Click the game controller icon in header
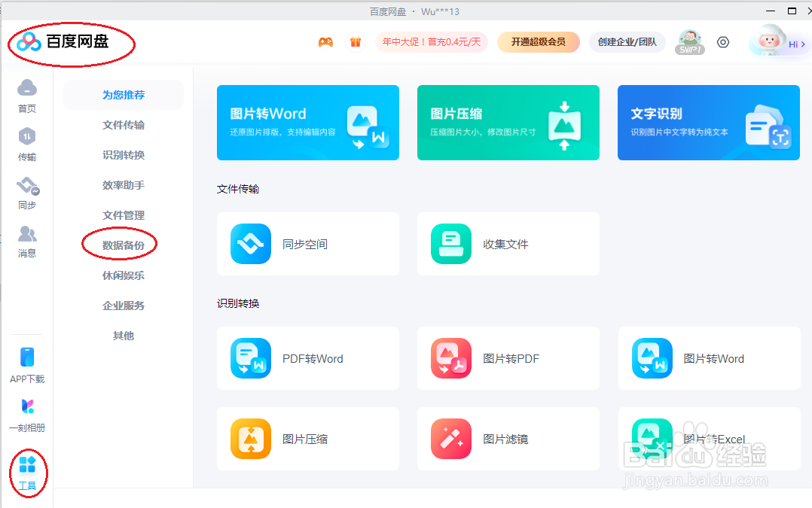The height and width of the screenshot is (508, 812). click(x=325, y=42)
